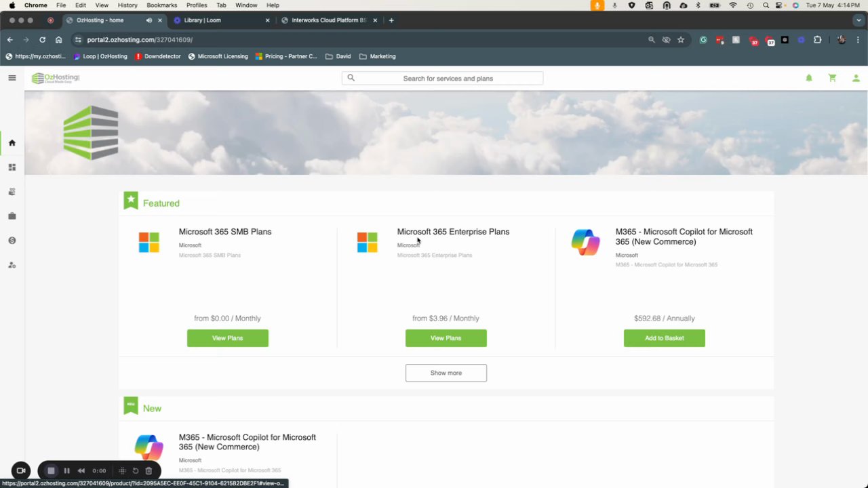Open the Apple menu
The image size is (868, 488).
pyautogui.click(x=12, y=5)
